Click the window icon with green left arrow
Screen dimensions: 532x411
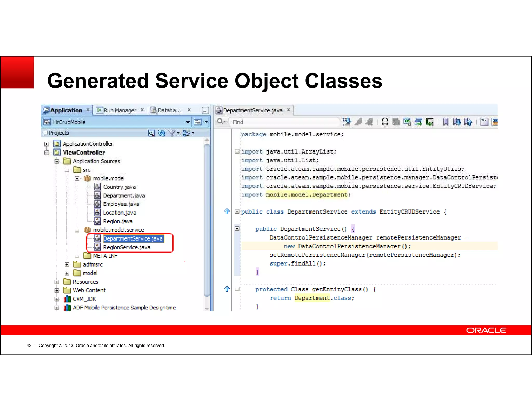tap(407, 122)
